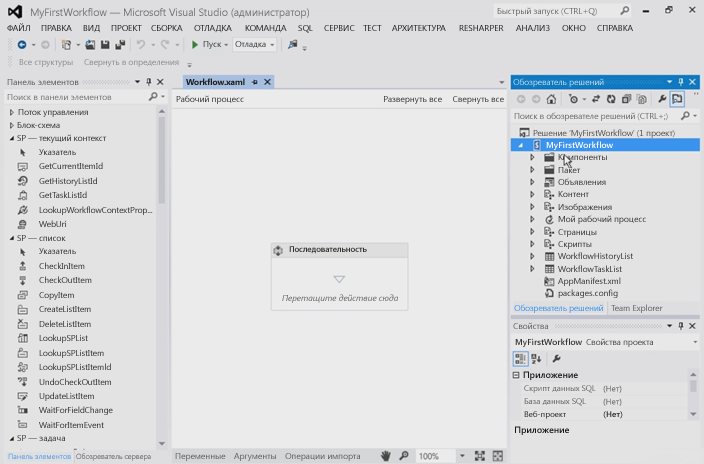The height and width of the screenshot is (464, 704).
Task: Click the Open File toolbar icon
Action: coord(90,44)
